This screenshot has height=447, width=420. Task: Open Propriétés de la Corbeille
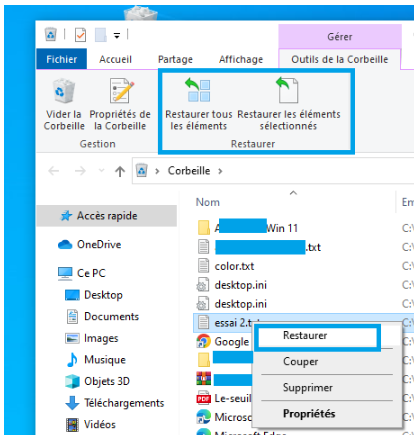click(x=120, y=105)
